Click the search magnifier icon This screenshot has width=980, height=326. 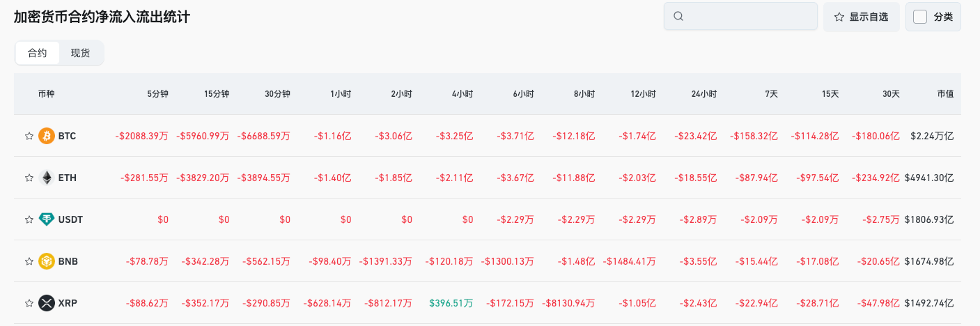[679, 17]
